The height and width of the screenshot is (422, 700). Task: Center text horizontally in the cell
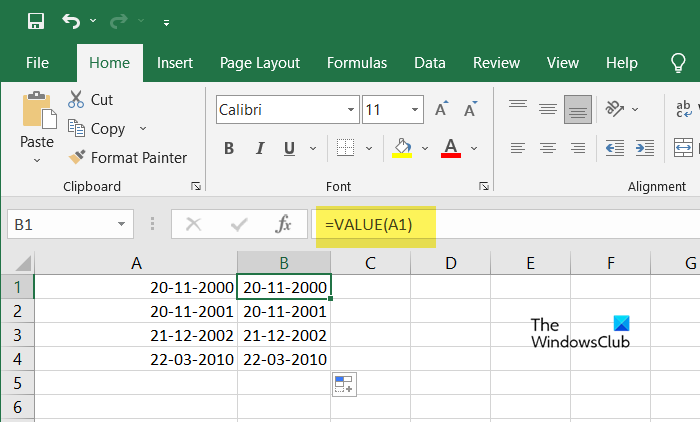pos(548,148)
